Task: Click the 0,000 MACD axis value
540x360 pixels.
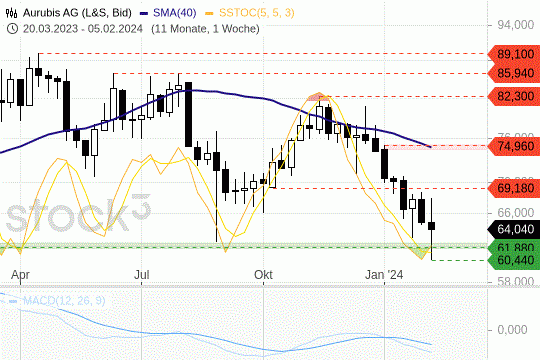Action: (x=512, y=330)
